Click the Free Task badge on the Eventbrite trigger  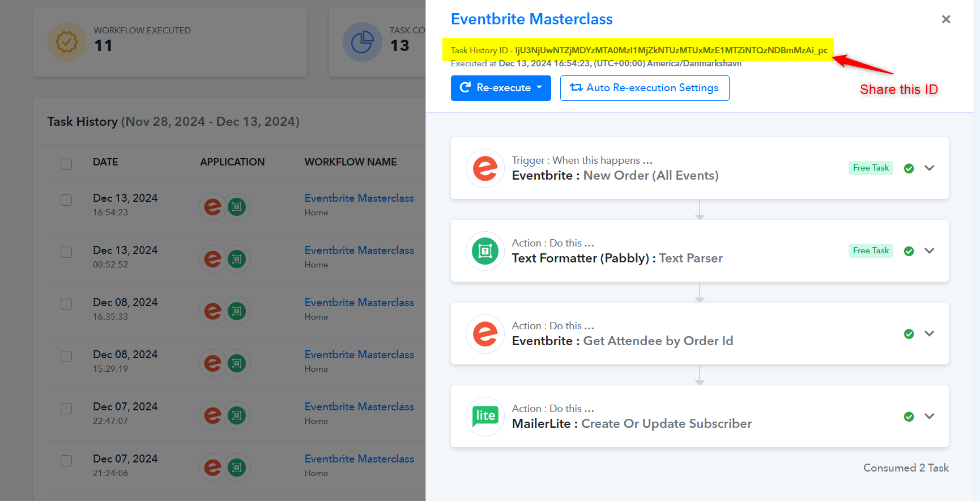pyautogui.click(x=871, y=168)
